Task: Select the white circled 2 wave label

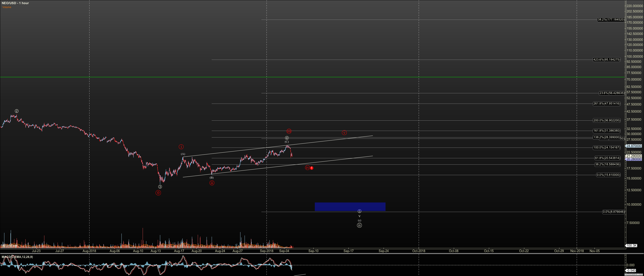Action: click(x=17, y=111)
